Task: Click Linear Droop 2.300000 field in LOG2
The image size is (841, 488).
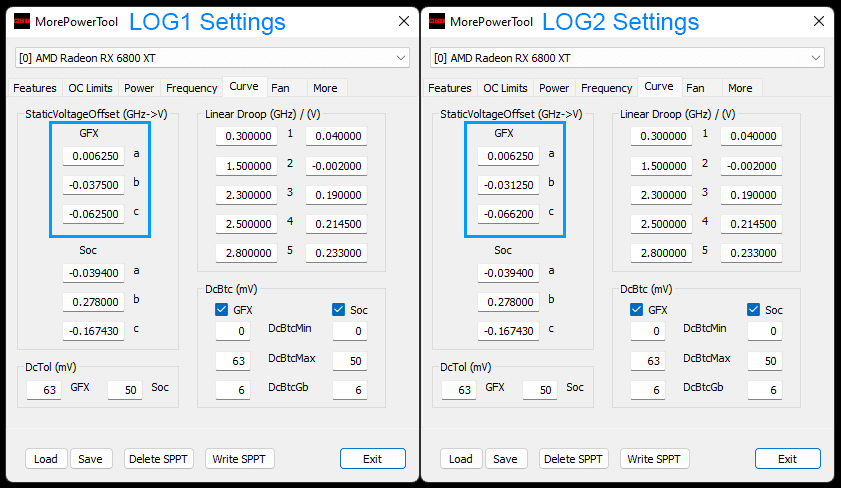Action: [662, 195]
